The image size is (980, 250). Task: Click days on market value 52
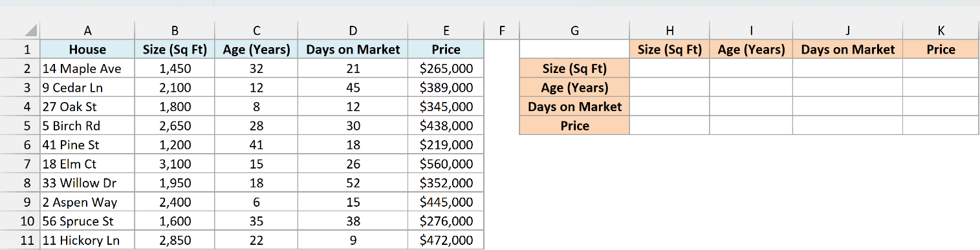tap(353, 183)
